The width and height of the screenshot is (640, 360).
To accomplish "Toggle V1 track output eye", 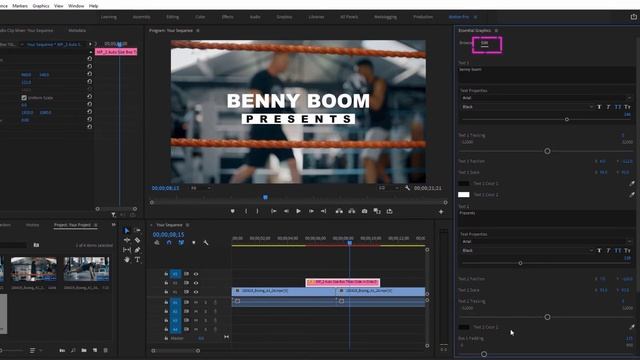I will point(196,292).
